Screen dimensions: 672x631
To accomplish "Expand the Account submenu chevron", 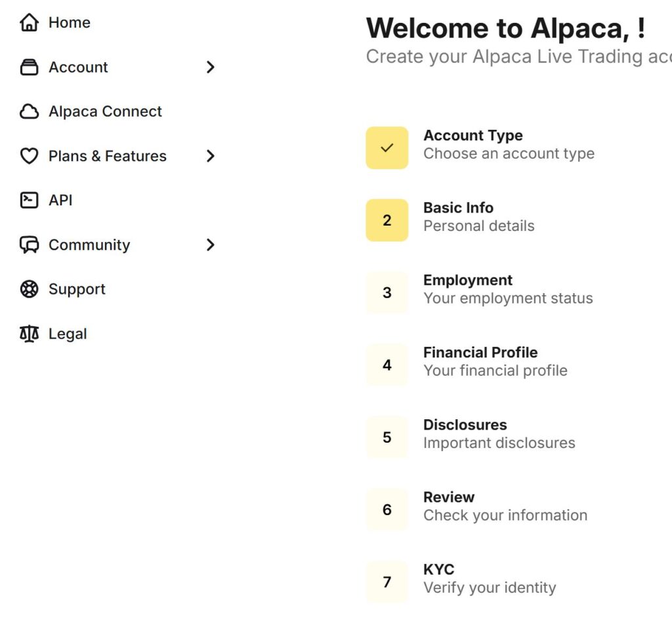I will (x=210, y=68).
